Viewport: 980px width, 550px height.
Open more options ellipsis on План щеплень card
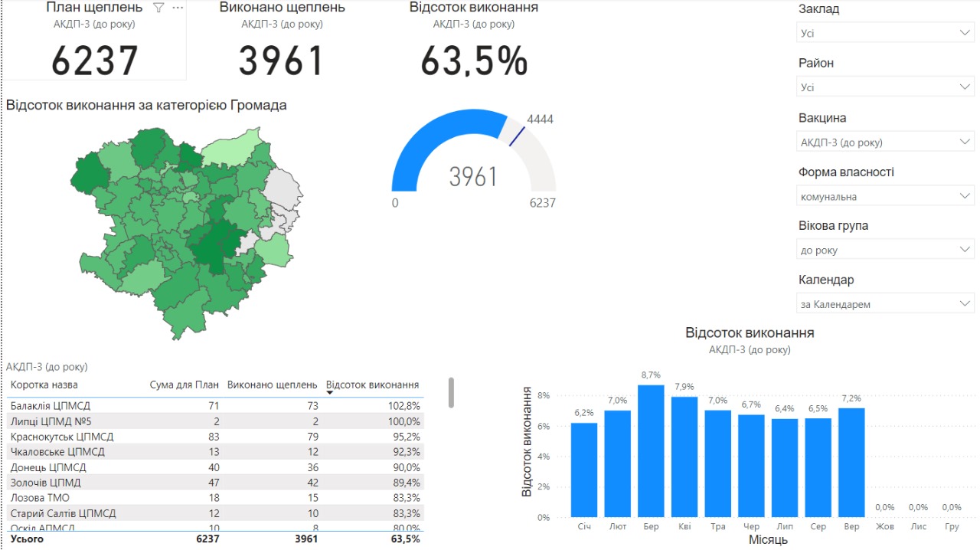[178, 8]
